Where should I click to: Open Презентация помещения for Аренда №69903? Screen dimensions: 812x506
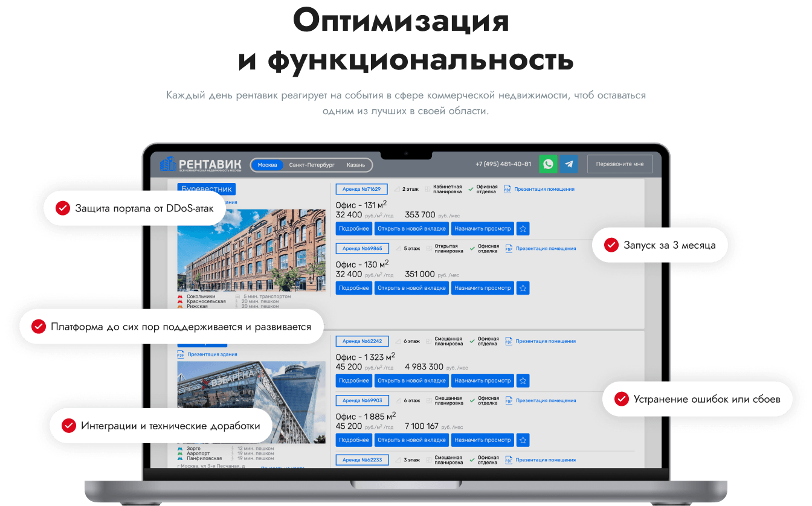(546, 400)
